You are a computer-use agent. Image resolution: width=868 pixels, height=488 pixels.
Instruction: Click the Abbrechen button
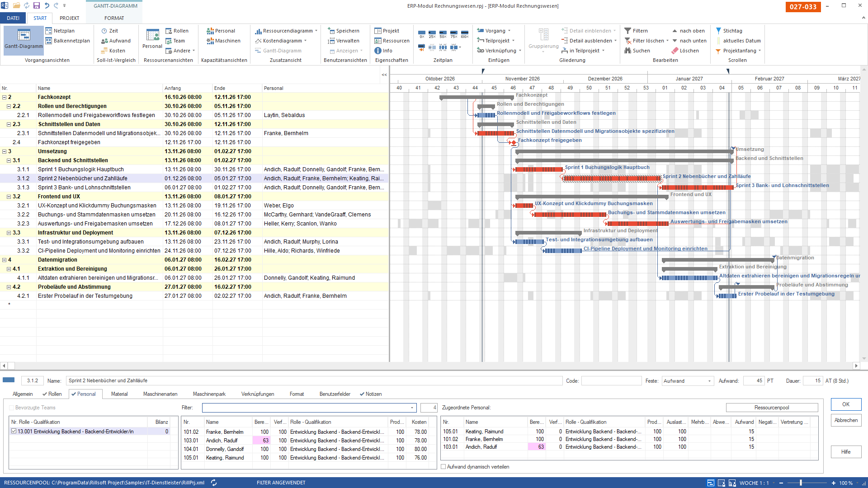click(846, 420)
